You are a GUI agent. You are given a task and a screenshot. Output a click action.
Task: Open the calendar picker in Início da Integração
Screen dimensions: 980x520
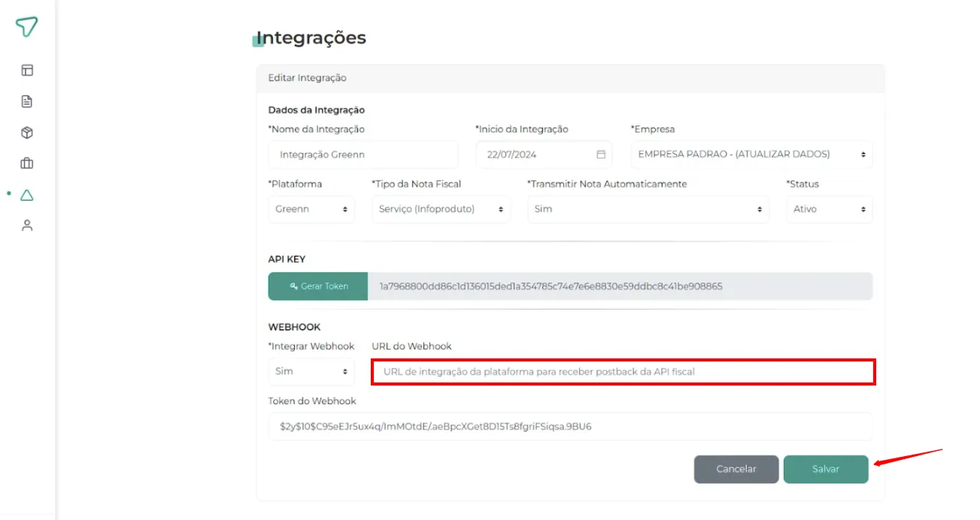click(601, 155)
